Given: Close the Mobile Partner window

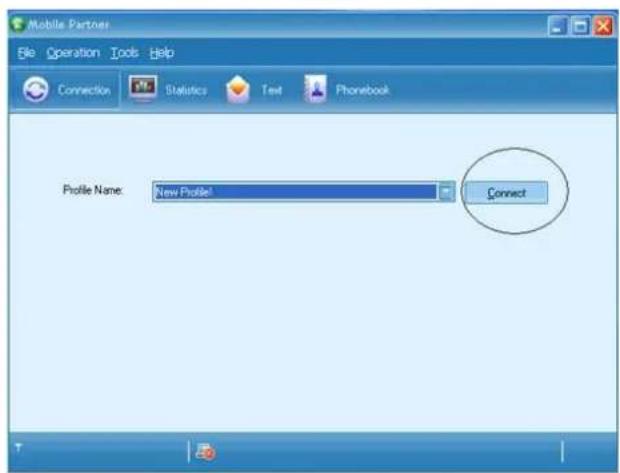Looking at the screenshot, I should point(603,26).
